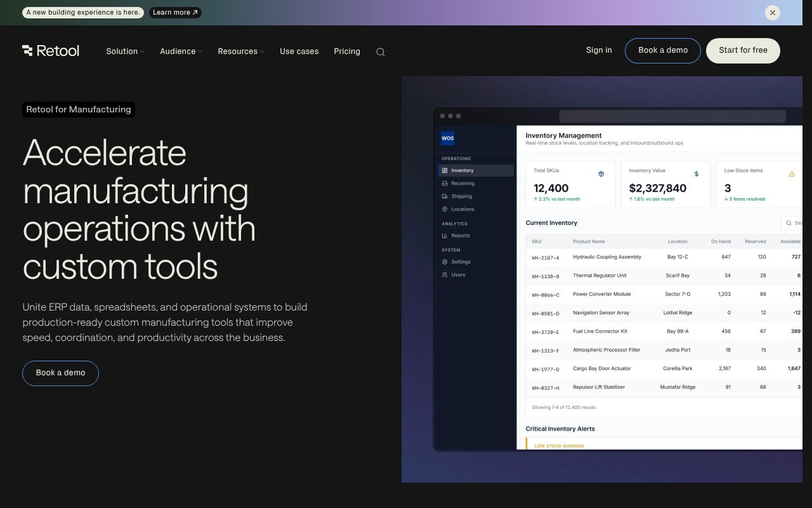812x508 pixels.
Task: Click Hydraulic Coupling Assembly row
Action: [664, 257]
